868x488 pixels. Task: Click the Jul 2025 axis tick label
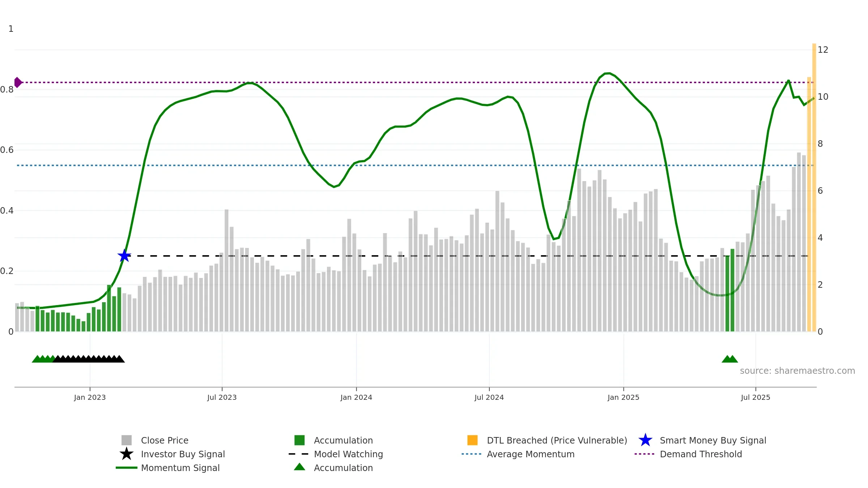point(756,398)
